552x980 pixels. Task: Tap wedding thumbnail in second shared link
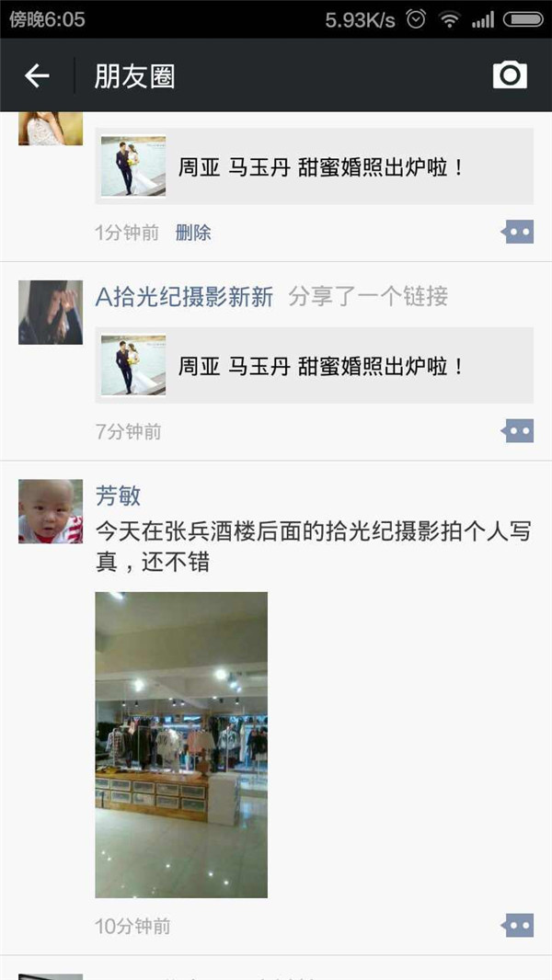(133, 365)
